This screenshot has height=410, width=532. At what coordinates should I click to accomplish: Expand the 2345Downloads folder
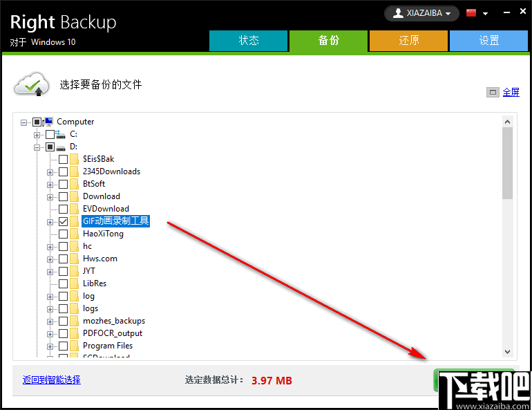coord(50,172)
